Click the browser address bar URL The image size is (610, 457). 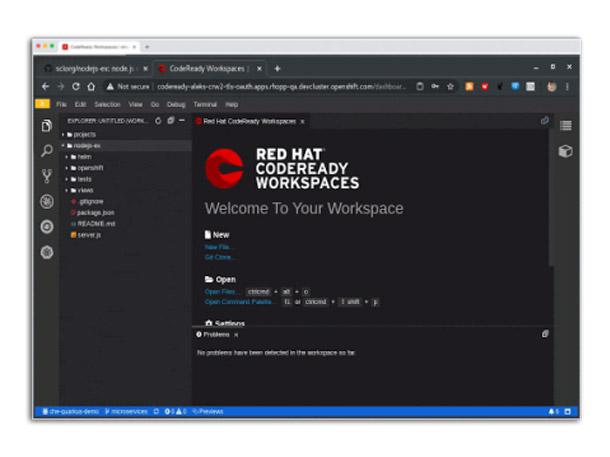pos(281,86)
